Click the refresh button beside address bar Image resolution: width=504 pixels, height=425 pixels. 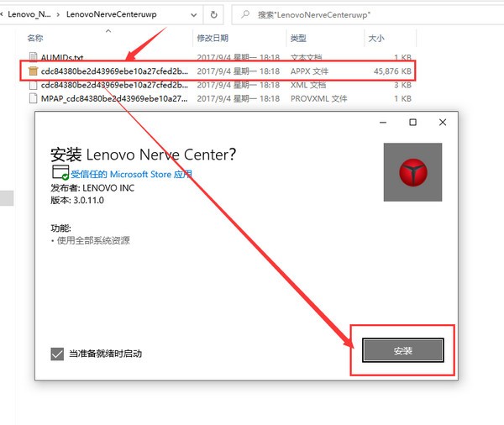(x=214, y=14)
